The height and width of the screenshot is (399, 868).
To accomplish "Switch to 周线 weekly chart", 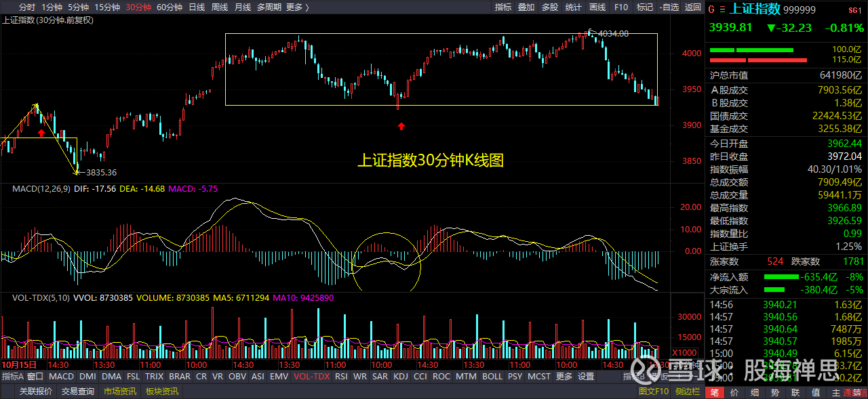I will point(220,7).
